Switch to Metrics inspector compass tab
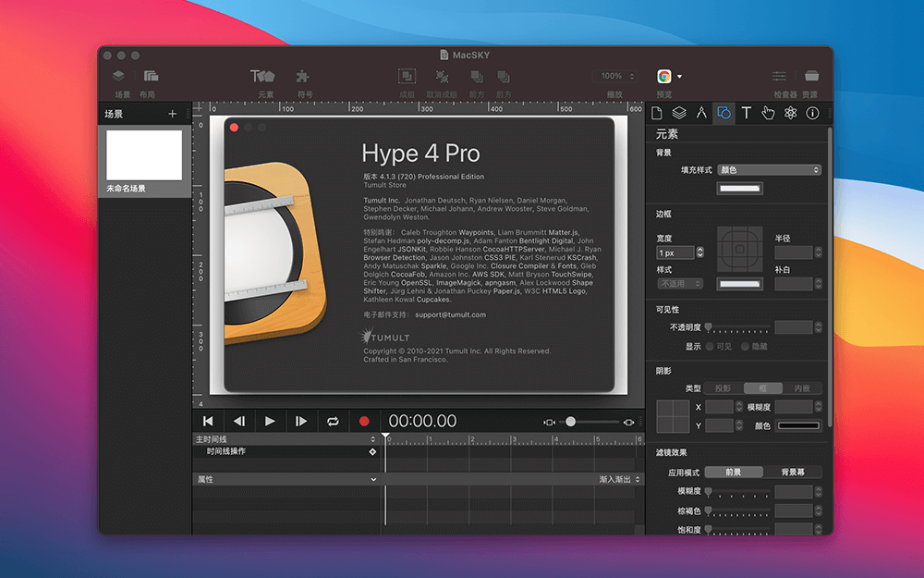Viewport: 924px width, 578px height. click(x=701, y=113)
